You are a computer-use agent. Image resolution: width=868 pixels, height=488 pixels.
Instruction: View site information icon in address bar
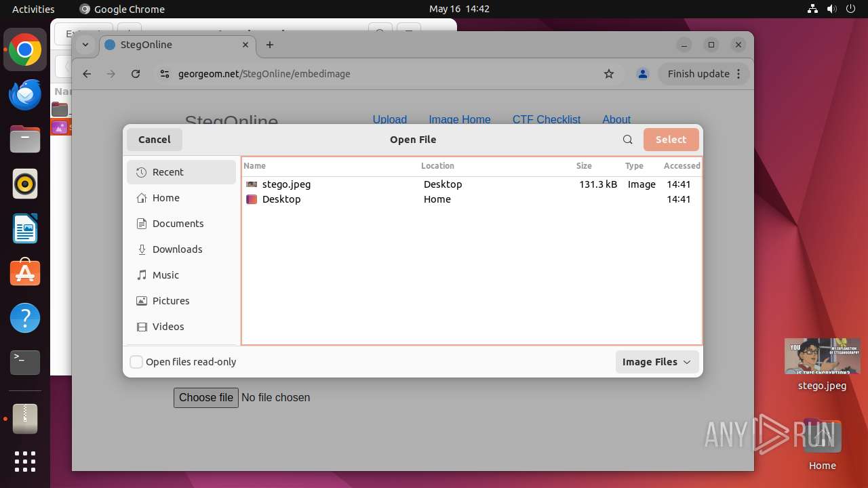(165, 74)
